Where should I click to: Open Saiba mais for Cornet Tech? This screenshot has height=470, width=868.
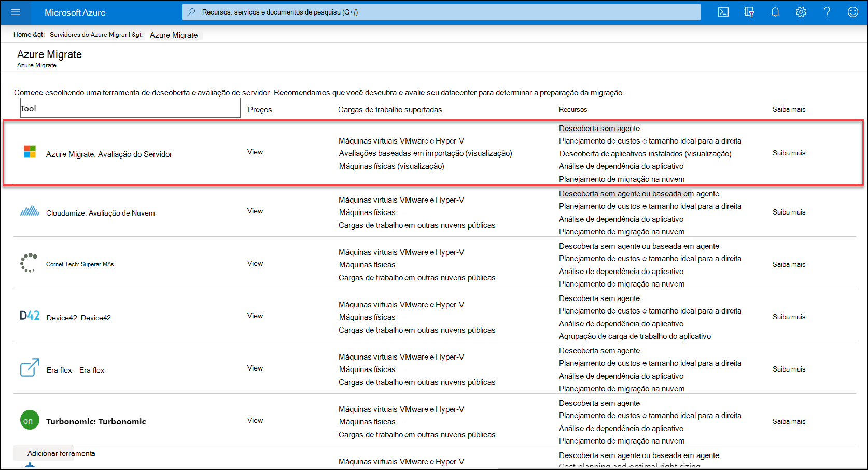point(789,264)
